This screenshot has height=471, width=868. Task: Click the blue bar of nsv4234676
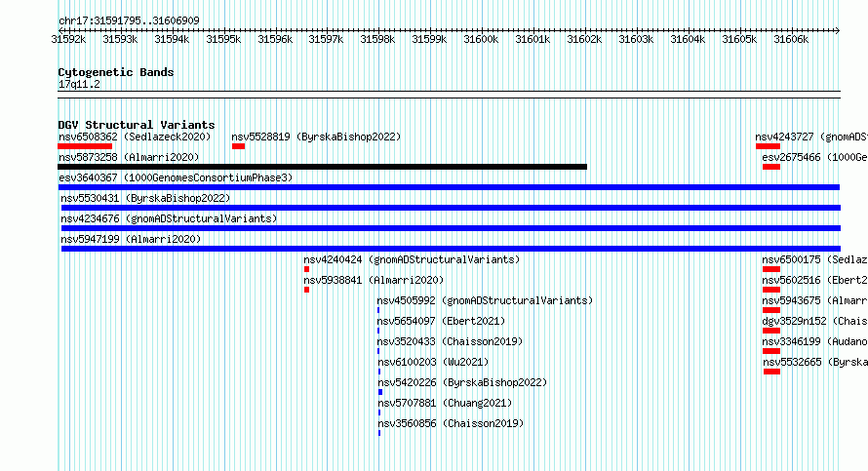coord(451,228)
